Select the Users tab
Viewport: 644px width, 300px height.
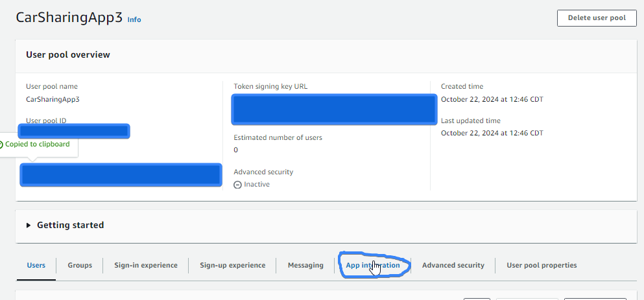tap(36, 265)
